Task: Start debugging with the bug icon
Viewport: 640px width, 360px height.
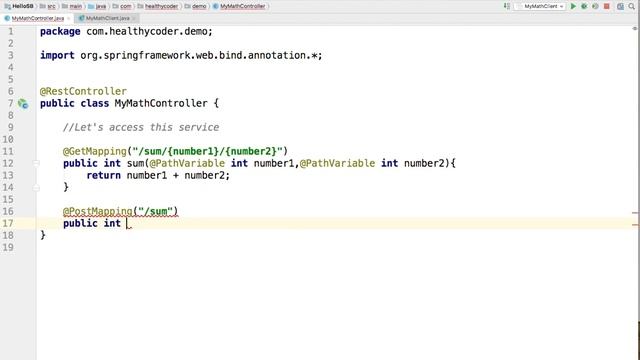Action: coord(584,6)
